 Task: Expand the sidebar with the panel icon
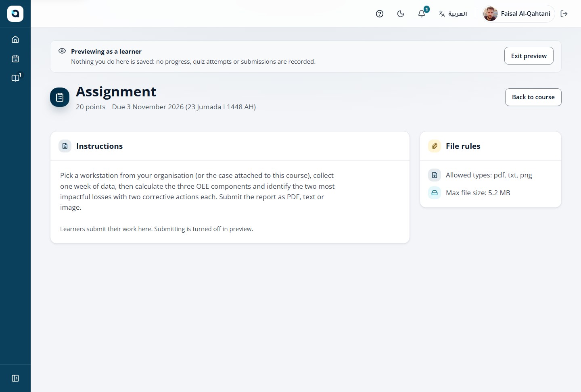click(15, 378)
